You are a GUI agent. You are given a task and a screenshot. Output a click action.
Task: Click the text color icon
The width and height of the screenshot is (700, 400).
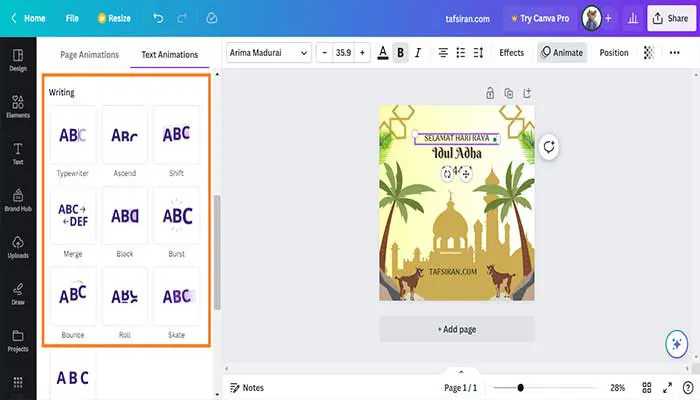coord(383,53)
